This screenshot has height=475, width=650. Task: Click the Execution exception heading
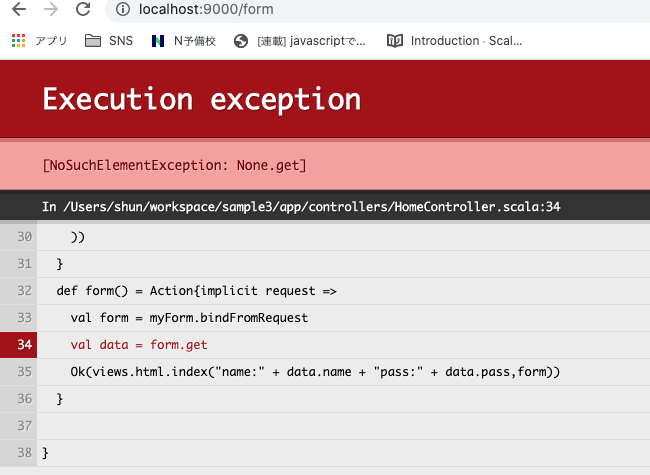pyautogui.click(x=201, y=99)
